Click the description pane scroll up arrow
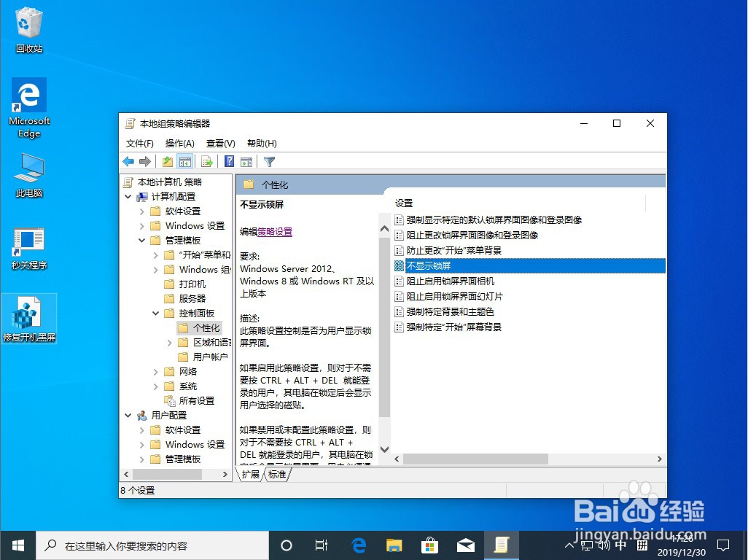 [384, 228]
